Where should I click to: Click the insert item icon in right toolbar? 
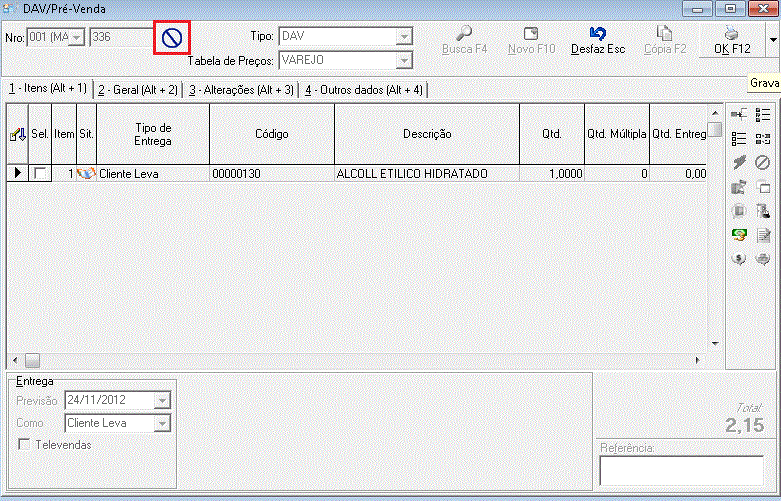(x=739, y=115)
